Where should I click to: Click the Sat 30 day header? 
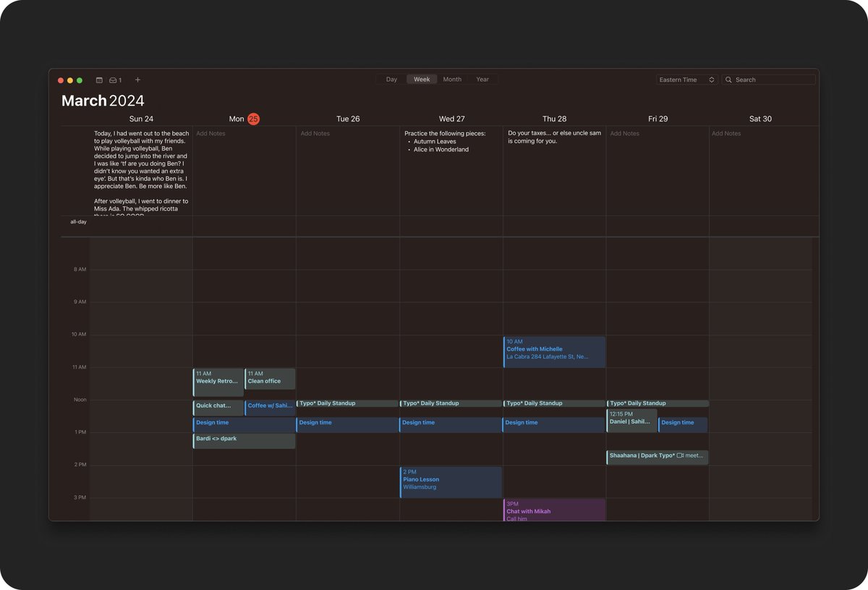click(760, 119)
